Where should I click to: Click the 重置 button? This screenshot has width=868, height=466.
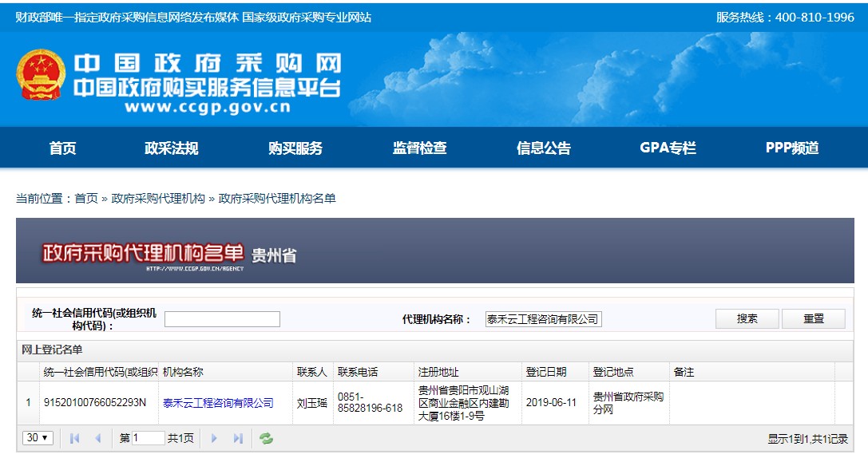(x=814, y=319)
